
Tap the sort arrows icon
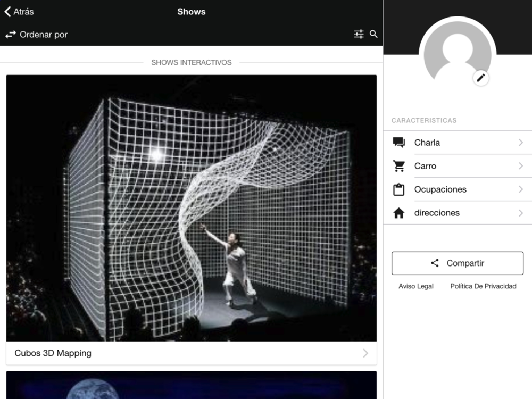[x=11, y=35]
